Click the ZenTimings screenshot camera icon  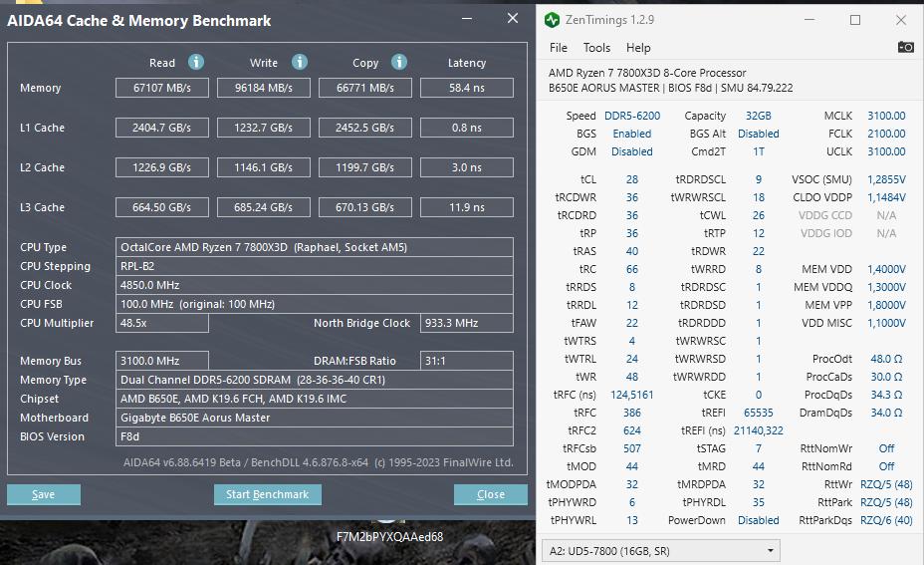point(906,47)
